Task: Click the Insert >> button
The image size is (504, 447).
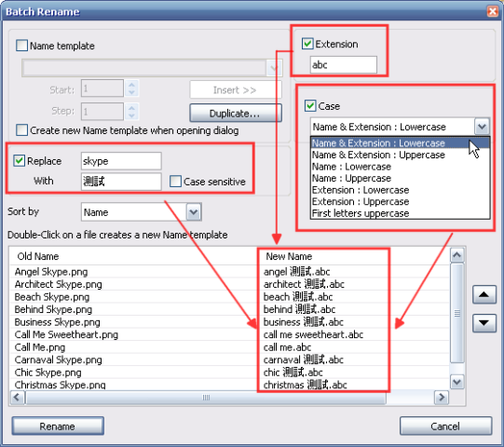Action: (x=236, y=89)
